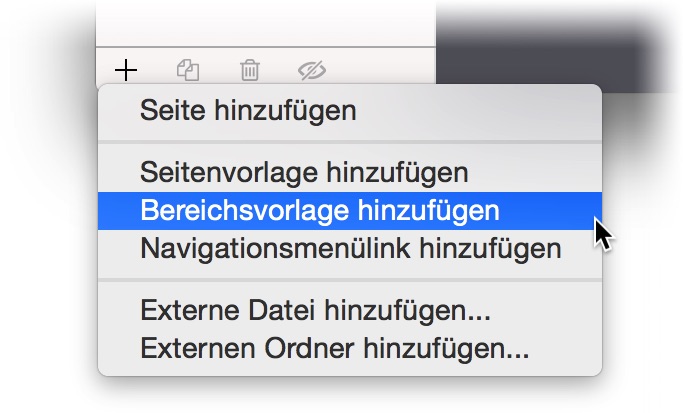Add a new page via first menu entry
Viewport: 683px width, 413px height.
pyautogui.click(x=248, y=110)
